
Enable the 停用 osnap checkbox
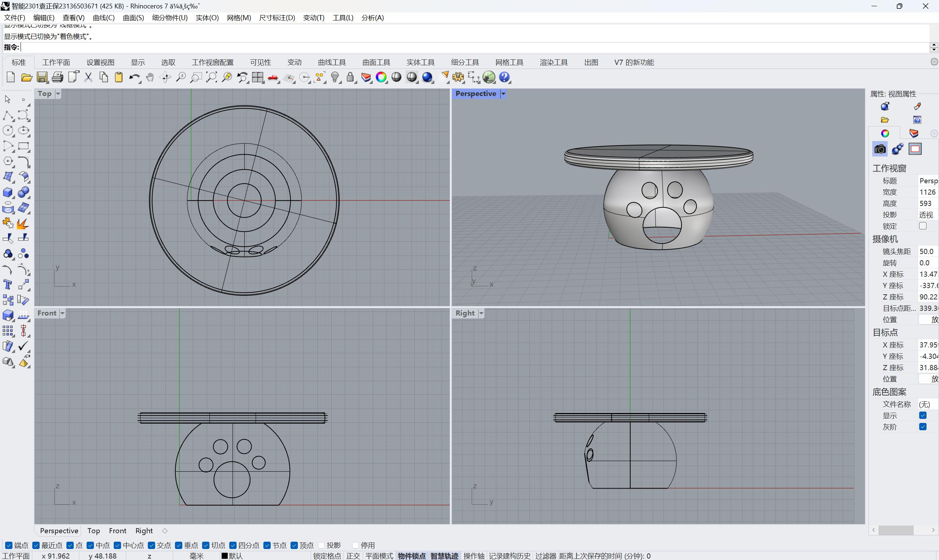point(355,545)
